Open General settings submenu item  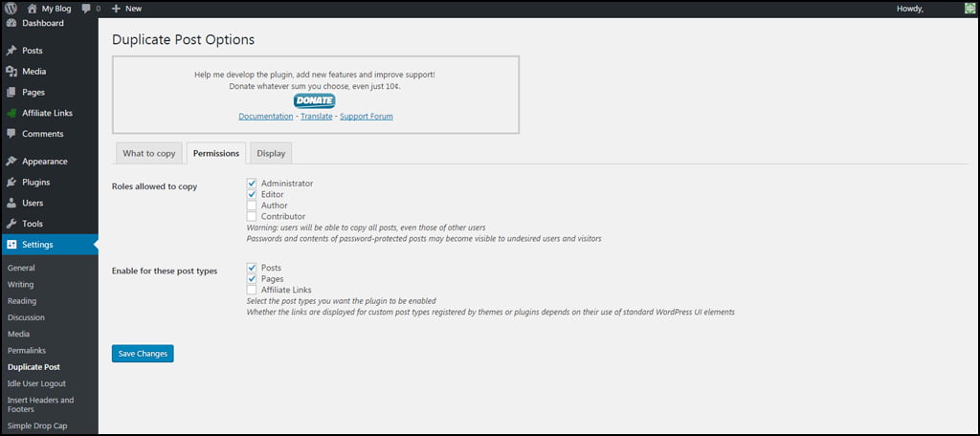click(x=21, y=268)
